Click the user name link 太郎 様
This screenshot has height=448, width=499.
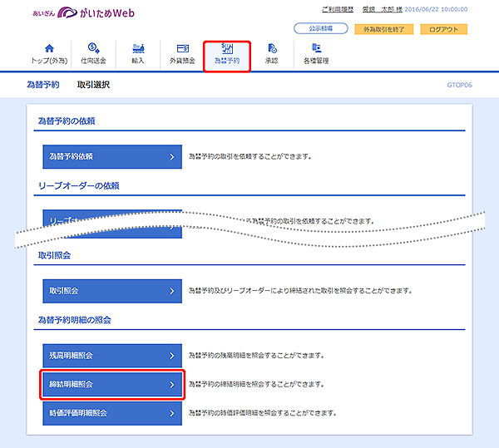pyautogui.click(x=383, y=9)
